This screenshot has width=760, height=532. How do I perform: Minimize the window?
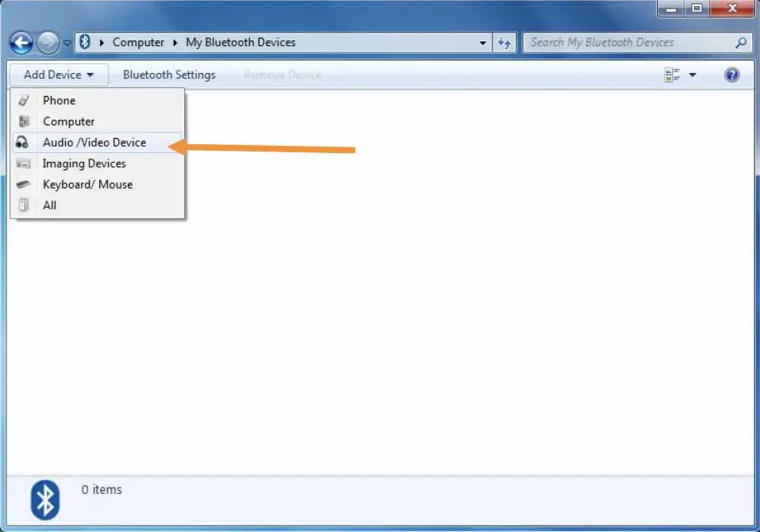coord(671,8)
